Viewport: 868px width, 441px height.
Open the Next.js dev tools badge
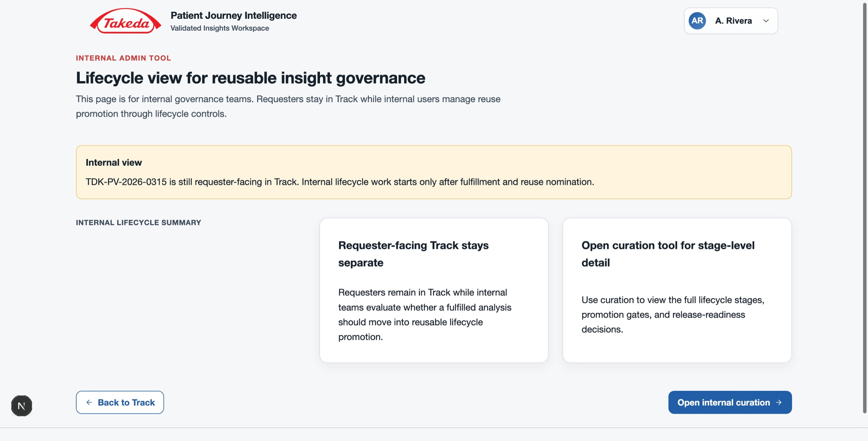coord(22,406)
